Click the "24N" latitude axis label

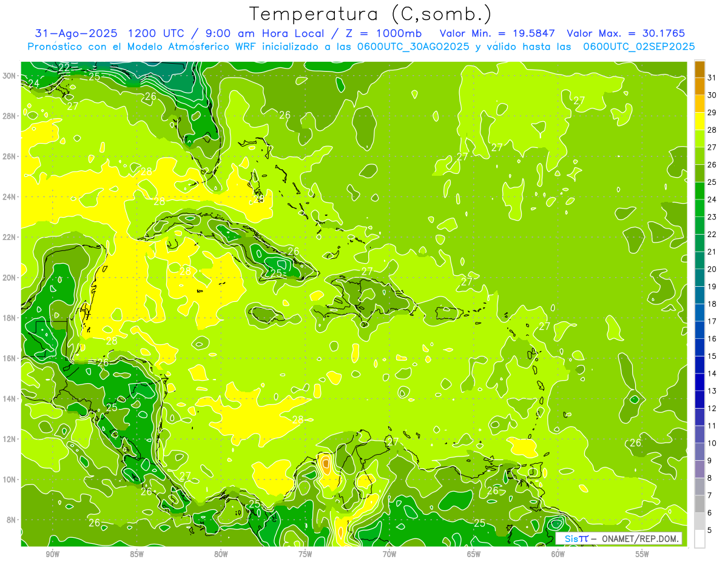coord(10,197)
